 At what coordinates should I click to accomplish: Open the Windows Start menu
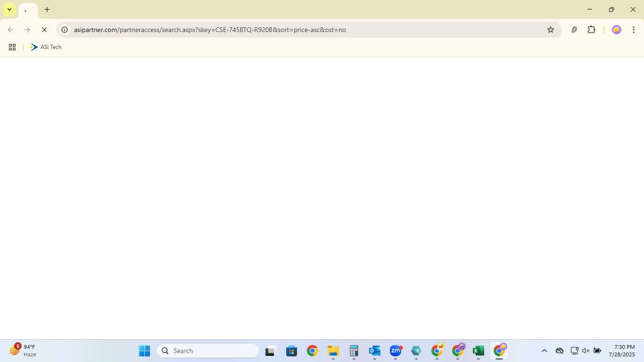coord(144,351)
